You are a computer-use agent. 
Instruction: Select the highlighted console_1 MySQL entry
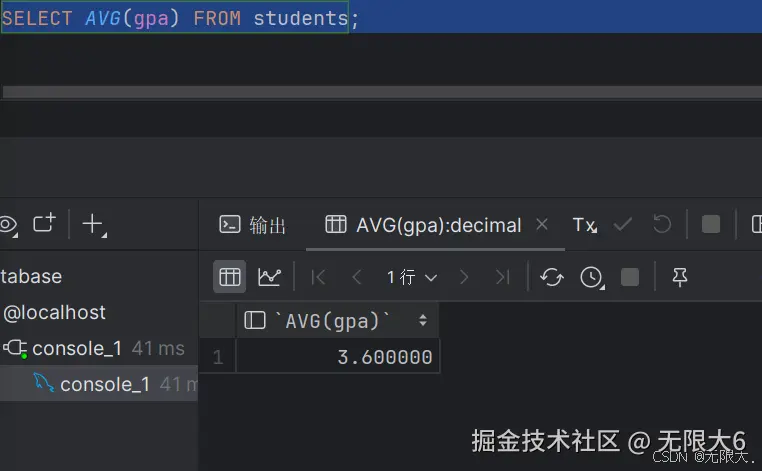[99, 384]
